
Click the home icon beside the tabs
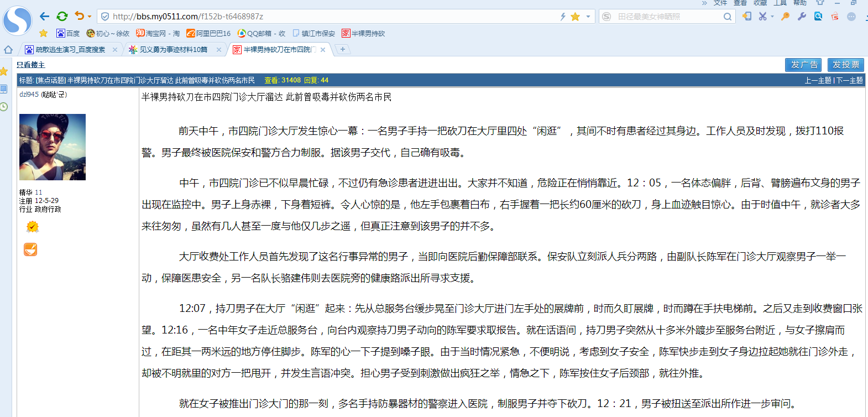pyautogui.click(x=8, y=50)
